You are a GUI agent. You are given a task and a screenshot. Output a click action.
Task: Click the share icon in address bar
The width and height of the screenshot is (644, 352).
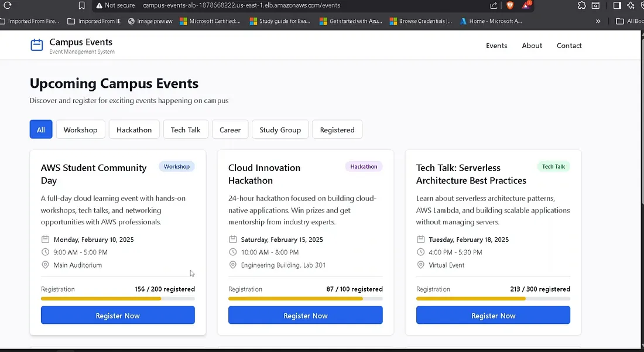[494, 5]
